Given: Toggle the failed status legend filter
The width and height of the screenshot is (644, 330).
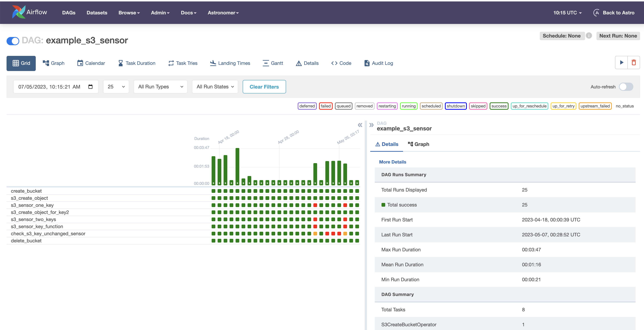Looking at the screenshot, I should click(326, 106).
